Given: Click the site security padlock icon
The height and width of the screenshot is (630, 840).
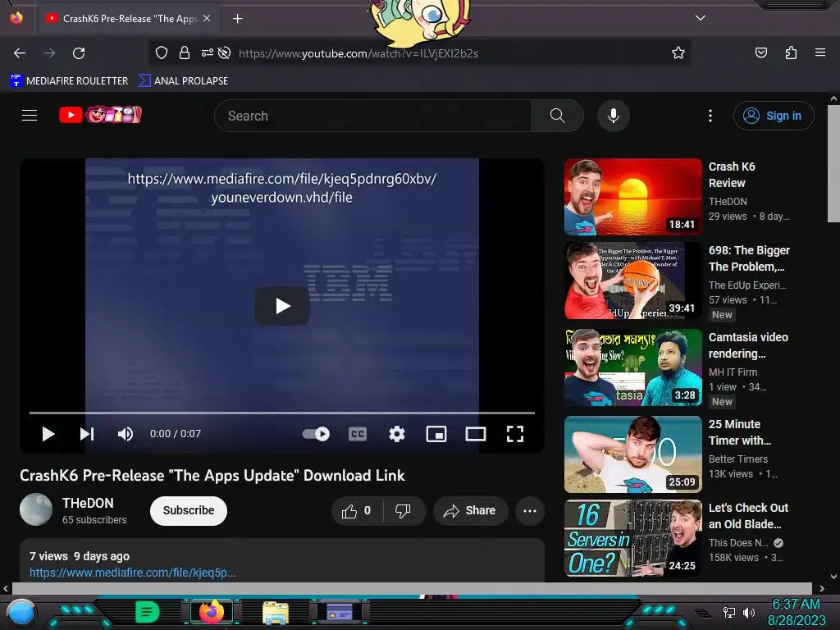Looking at the screenshot, I should click(185, 52).
